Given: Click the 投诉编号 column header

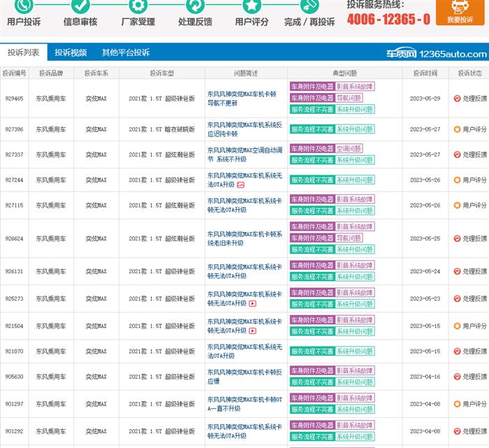Looking at the screenshot, I should pos(15,73).
